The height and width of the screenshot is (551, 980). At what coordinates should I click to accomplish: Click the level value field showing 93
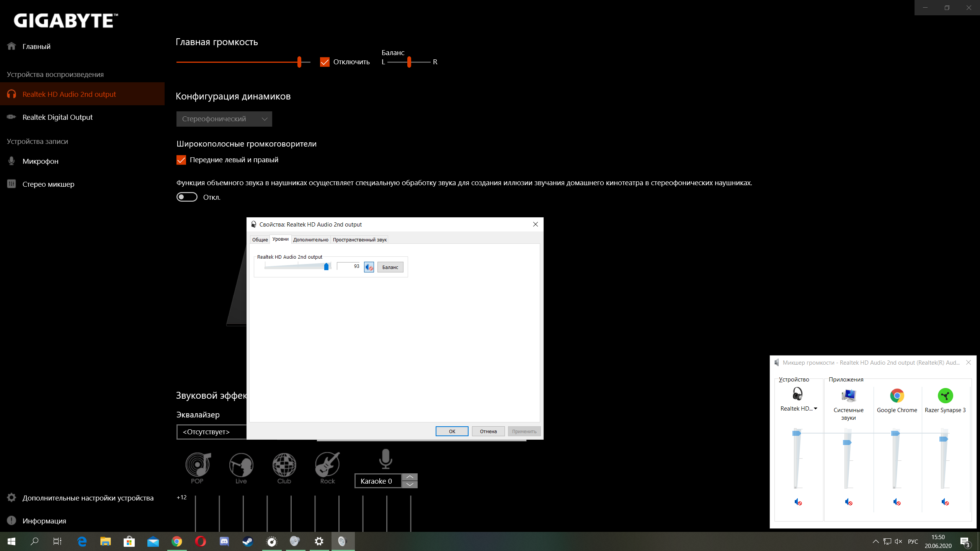(349, 266)
